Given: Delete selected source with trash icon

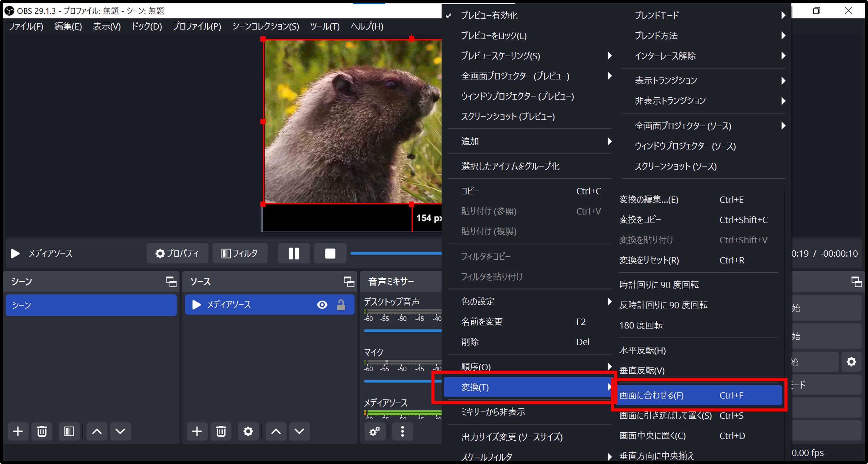Looking at the screenshot, I should click(x=221, y=431).
